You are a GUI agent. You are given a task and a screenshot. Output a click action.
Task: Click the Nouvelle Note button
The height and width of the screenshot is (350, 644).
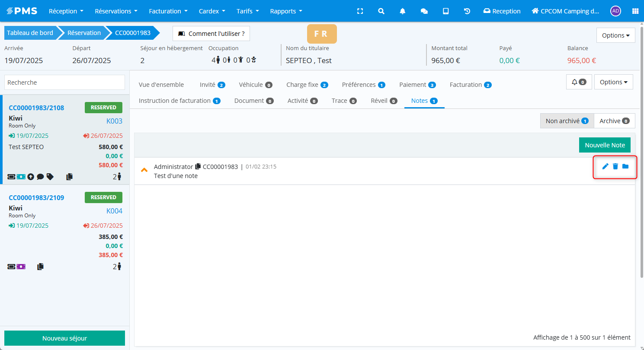[605, 145]
